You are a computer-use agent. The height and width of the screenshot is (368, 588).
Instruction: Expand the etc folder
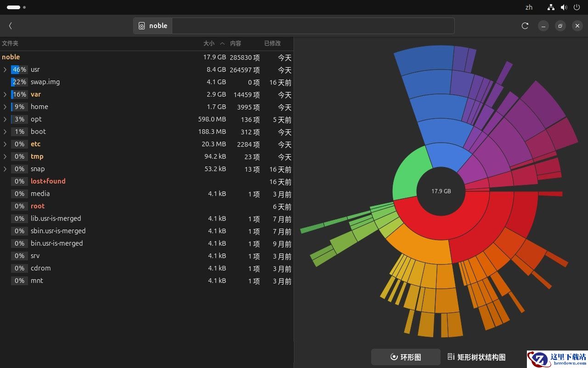pyautogui.click(x=5, y=144)
